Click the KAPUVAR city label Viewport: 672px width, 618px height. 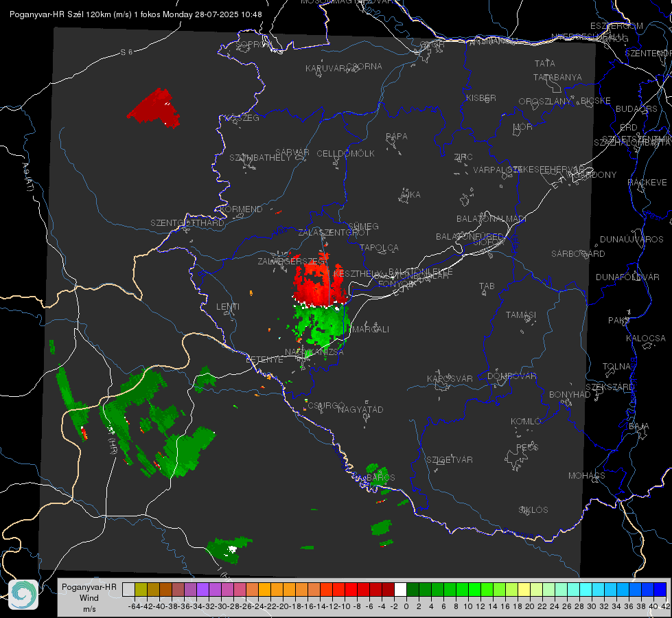coord(326,69)
